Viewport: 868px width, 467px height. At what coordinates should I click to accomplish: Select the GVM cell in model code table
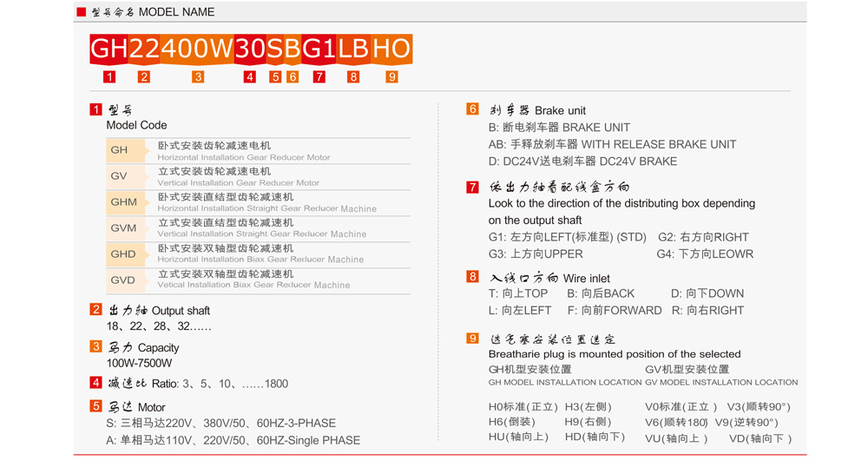click(x=123, y=228)
